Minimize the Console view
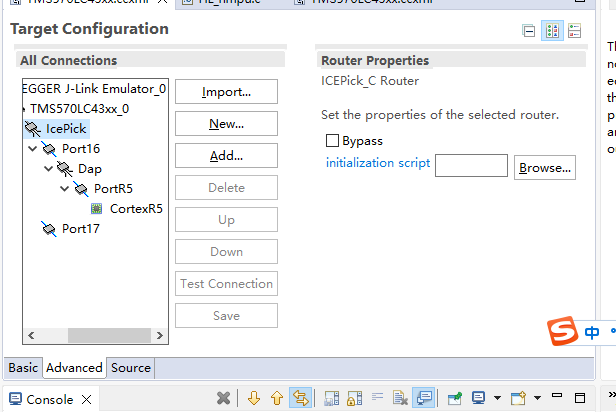The height and width of the screenshot is (412, 616). 557,396
